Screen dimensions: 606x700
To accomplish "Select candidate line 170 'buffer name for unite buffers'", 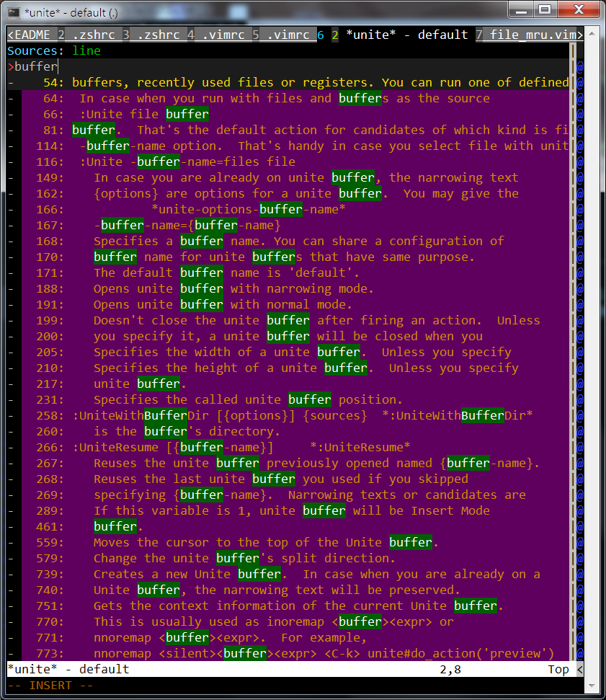I will [x=288, y=257].
